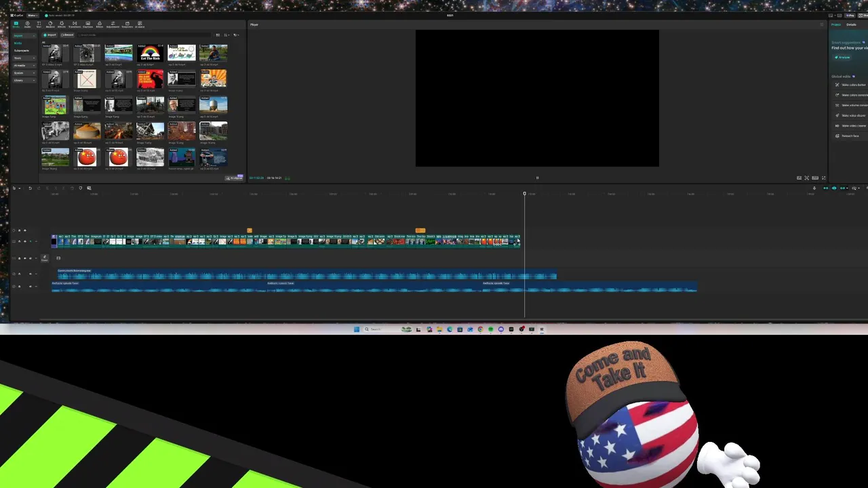
Task: Play the preview in the player
Action: tap(537, 178)
